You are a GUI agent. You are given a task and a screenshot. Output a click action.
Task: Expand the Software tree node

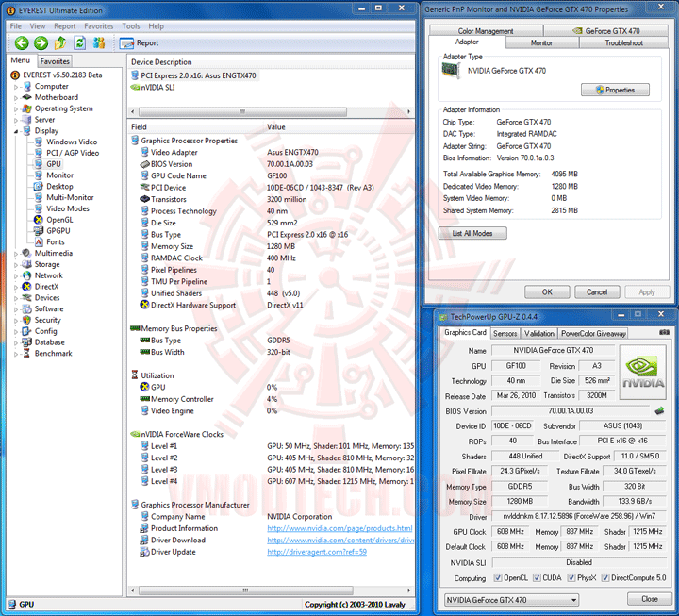pos(16,309)
